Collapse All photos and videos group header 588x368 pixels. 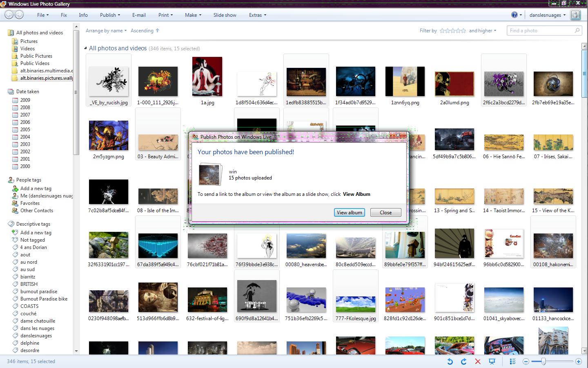(x=86, y=48)
